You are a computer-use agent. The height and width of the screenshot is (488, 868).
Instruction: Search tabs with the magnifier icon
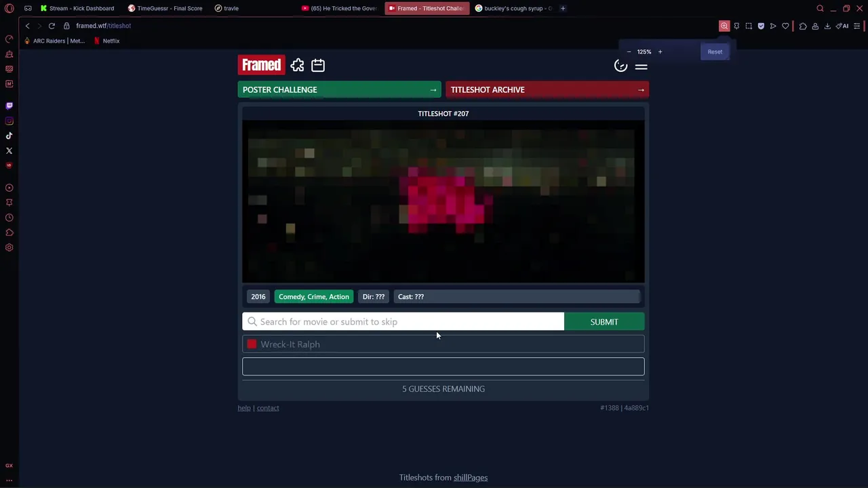pyautogui.click(x=820, y=8)
